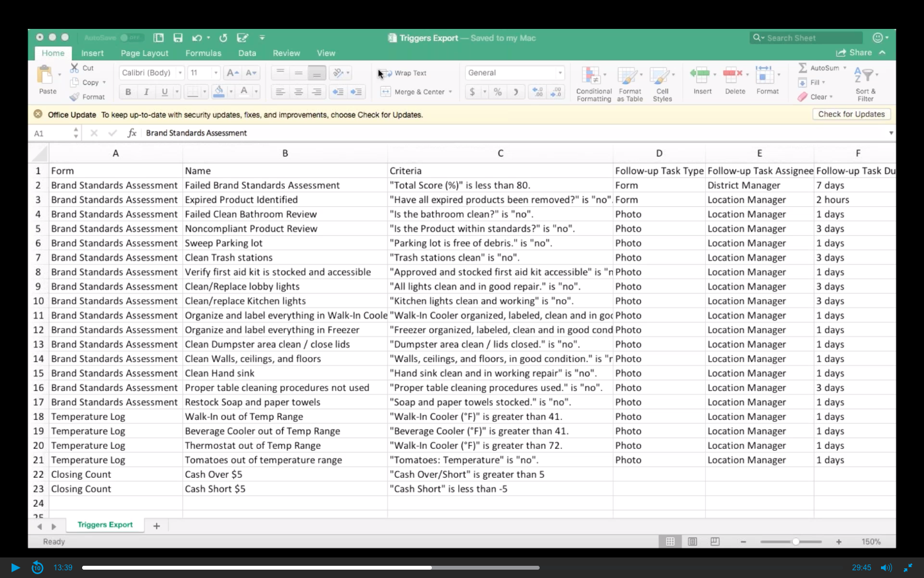Align text right

[316, 92]
